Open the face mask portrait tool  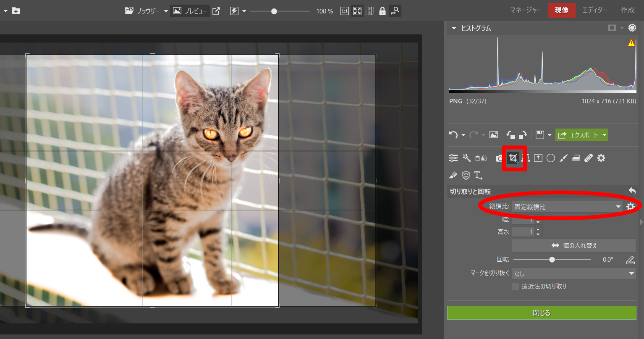coord(466,175)
